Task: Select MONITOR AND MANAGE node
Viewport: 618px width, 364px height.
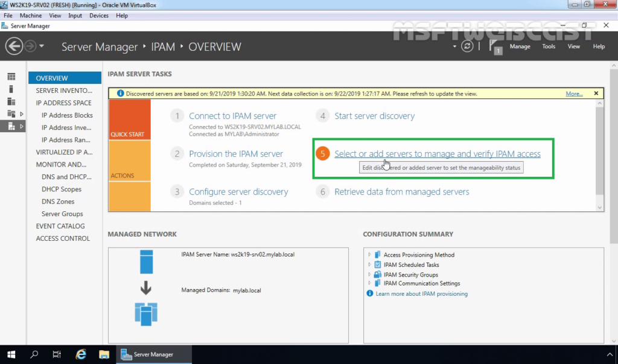Action: (61, 164)
